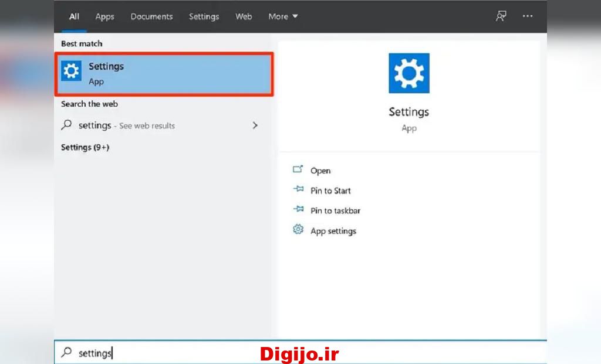601x364 pixels.
Task: Choose Pin to taskbar
Action: click(x=335, y=210)
